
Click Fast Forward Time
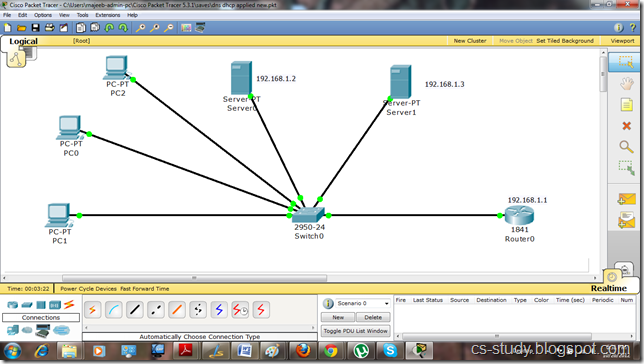145,288
